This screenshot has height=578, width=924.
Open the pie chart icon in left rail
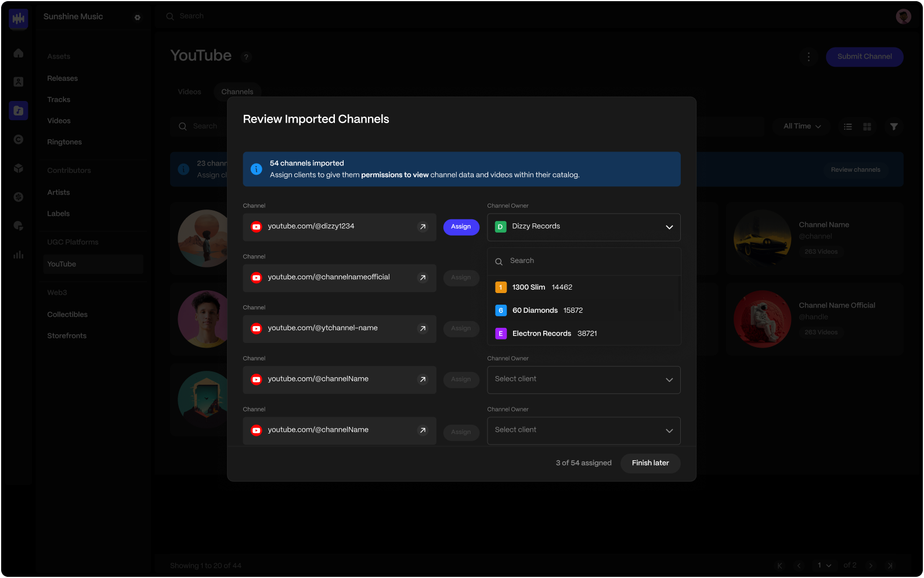click(x=19, y=226)
